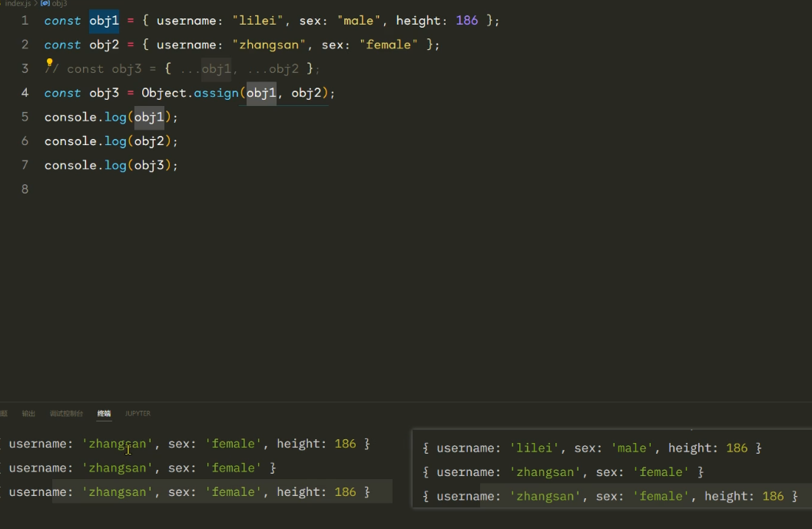Open the 调试控制台 panel tab

pos(66,414)
